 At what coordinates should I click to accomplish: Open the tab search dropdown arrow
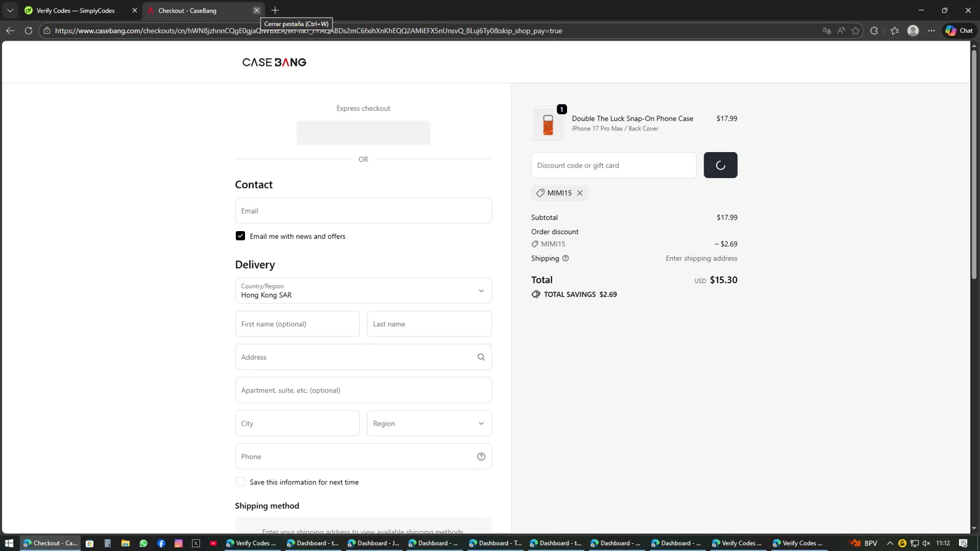[x=10, y=10]
